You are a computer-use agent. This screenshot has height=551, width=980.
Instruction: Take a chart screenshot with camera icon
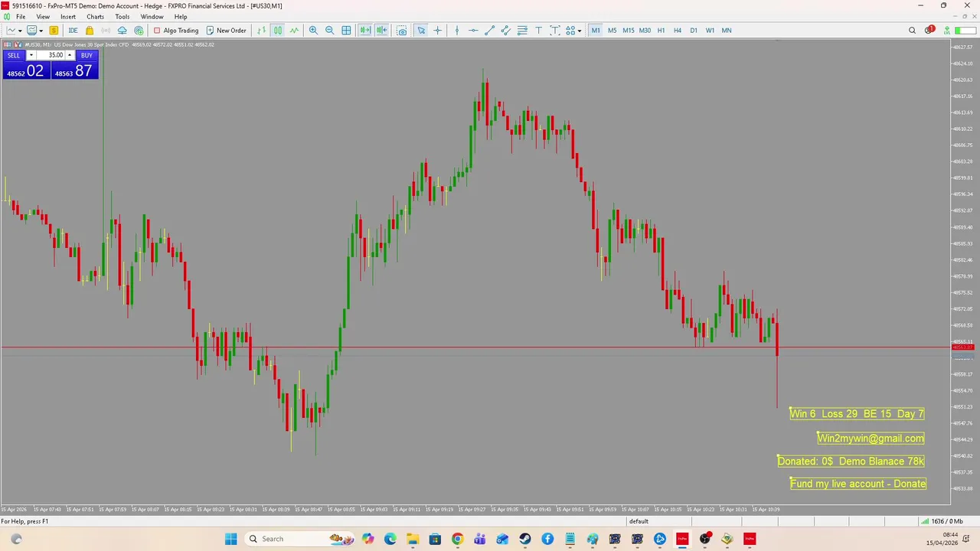pyautogui.click(x=401, y=31)
